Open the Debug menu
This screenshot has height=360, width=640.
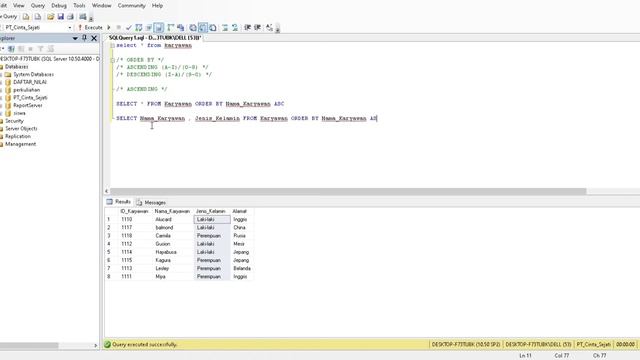click(59, 5)
